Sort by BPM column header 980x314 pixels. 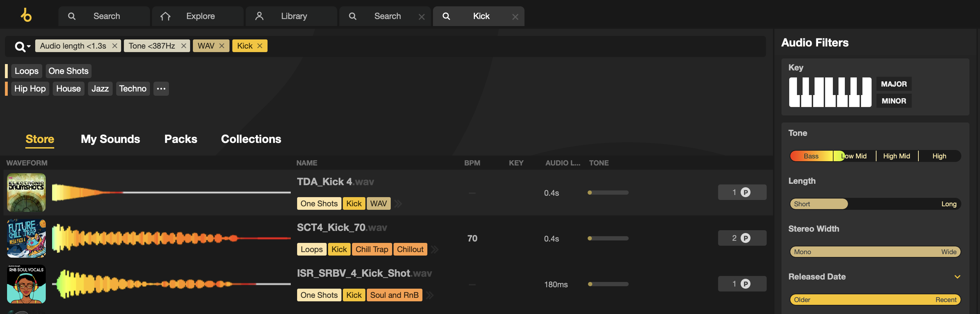coord(472,163)
